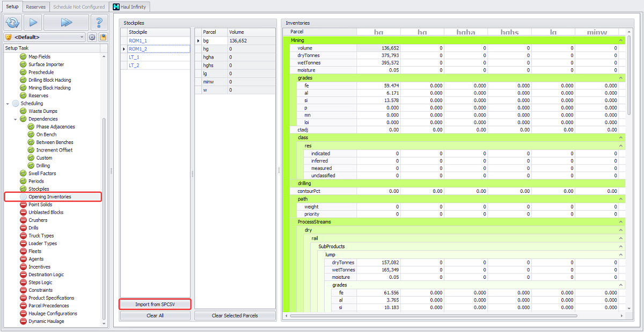Collapse the Dependencies tree node
Viewport: 644px width, 332px height.
click(x=16, y=119)
